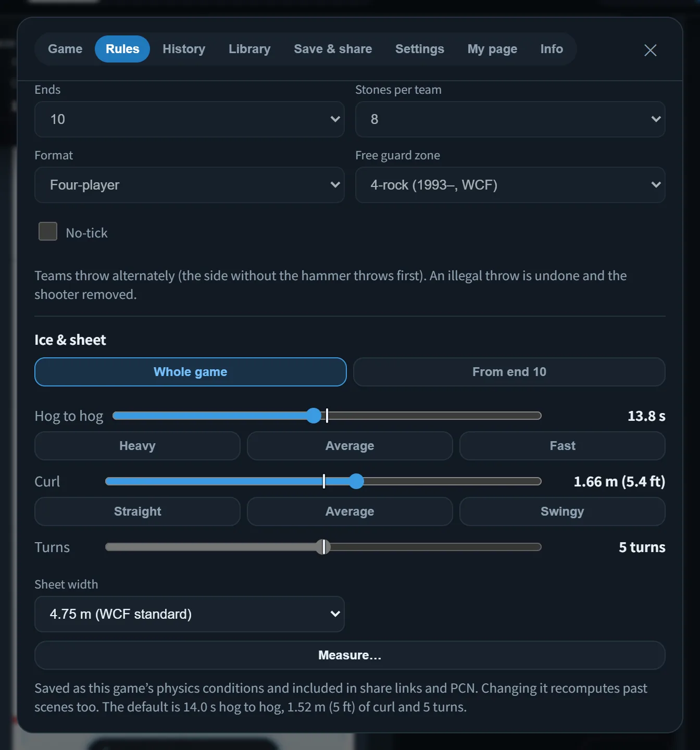Screen dimensions: 700x750
Task: Click the Curl slider handle
Action: 356,481
